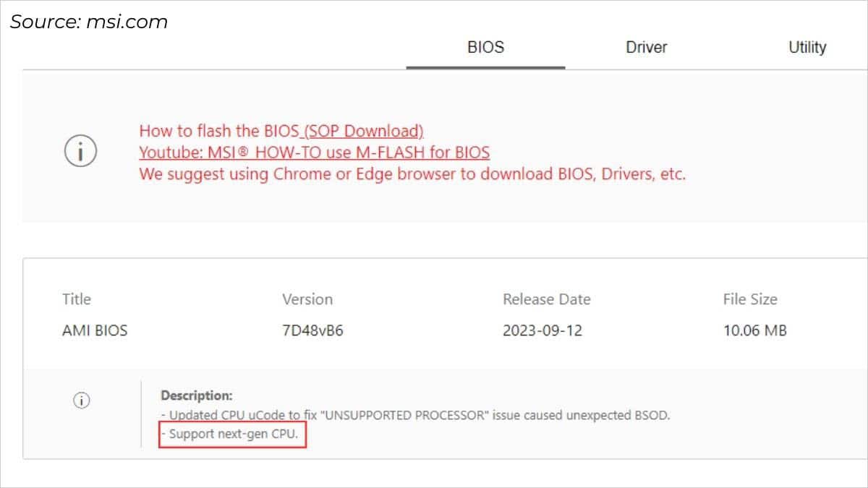This screenshot has width=868, height=488.
Task: Click the Description label
Action: [196, 395]
